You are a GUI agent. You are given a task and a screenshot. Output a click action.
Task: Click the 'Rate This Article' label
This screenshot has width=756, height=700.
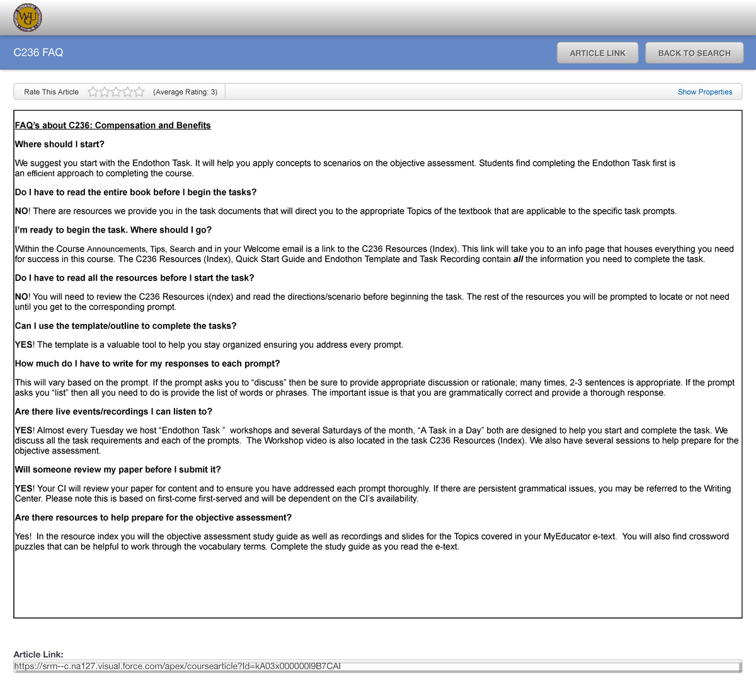tap(51, 92)
